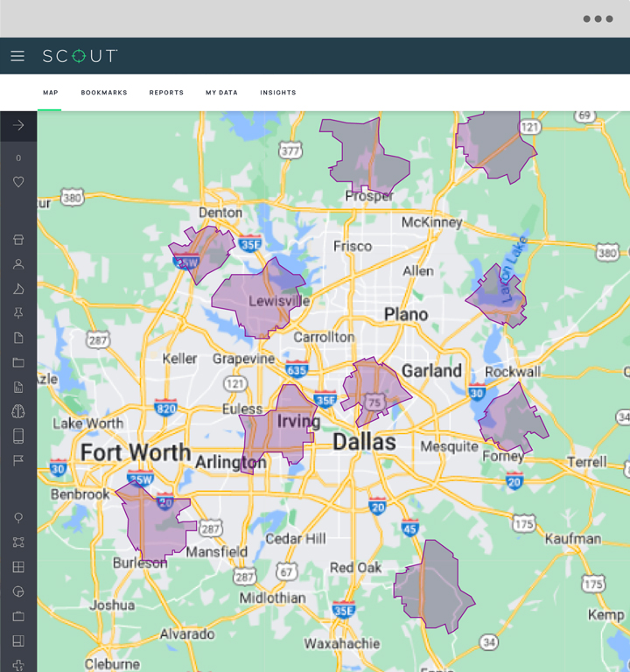Choose the bounding box selection tool
630x672 pixels.
pyautogui.click(x=18, y=542)
